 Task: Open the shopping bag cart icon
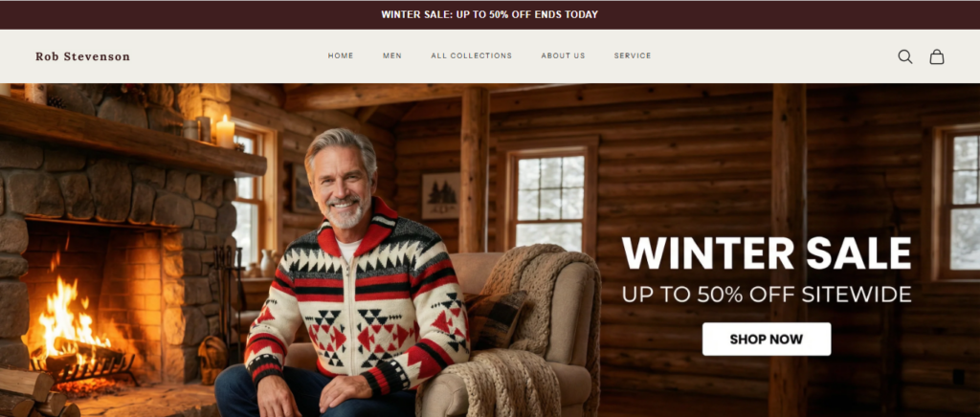[x=936, y=56]
